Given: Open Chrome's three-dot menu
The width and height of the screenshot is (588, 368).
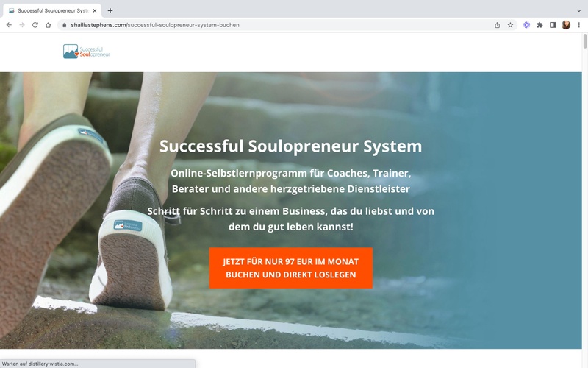Looking at the screenshot, I should 579,25.
